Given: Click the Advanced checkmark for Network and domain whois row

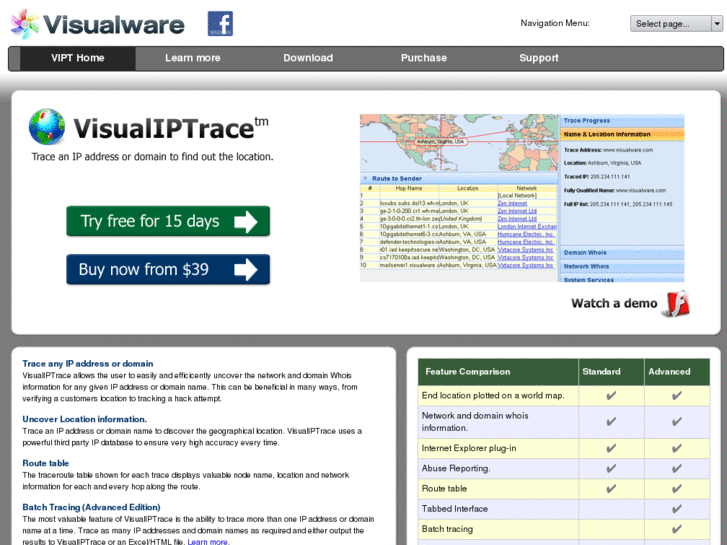Looking at the screenshot, I should click(677, 422).
